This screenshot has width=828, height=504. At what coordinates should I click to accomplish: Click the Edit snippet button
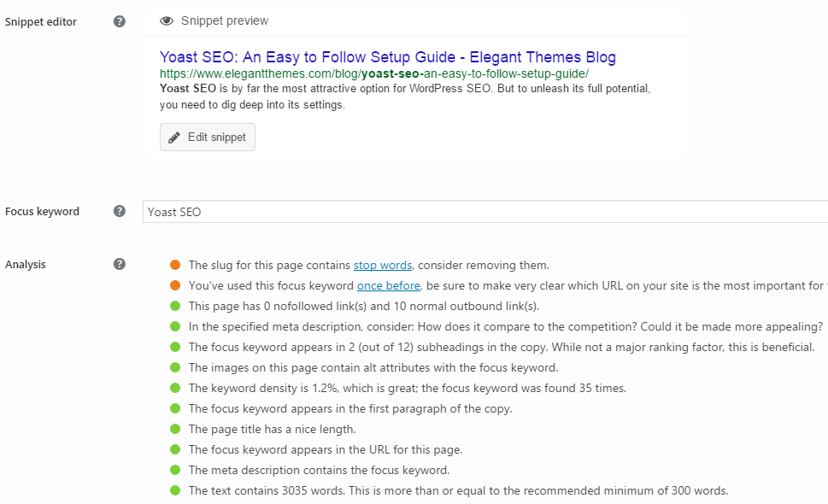[x=208, y=138]
